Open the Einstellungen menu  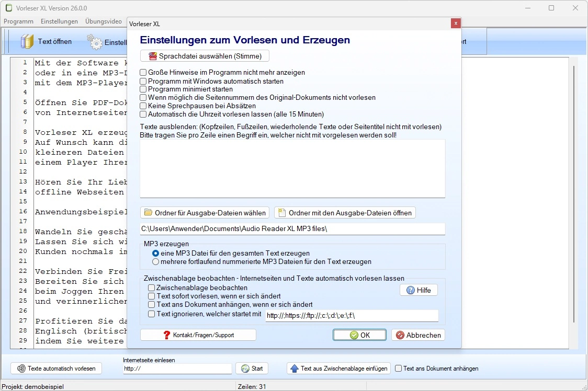[x=59, y=21]
